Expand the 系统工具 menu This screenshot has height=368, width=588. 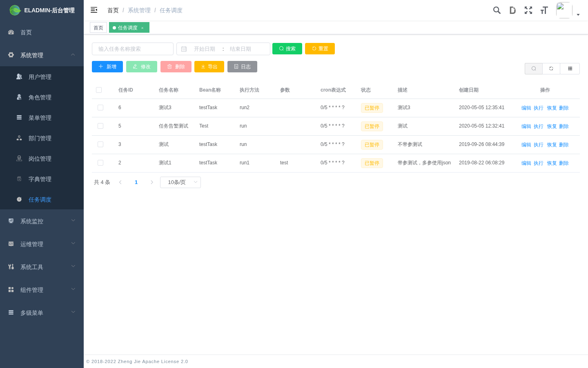pos(42,267)
